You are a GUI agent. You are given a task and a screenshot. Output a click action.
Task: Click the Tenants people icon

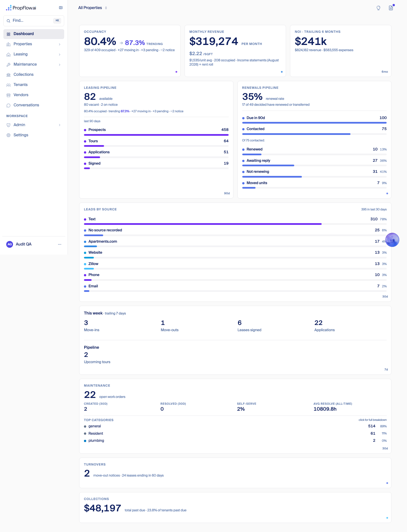[8, 85]
